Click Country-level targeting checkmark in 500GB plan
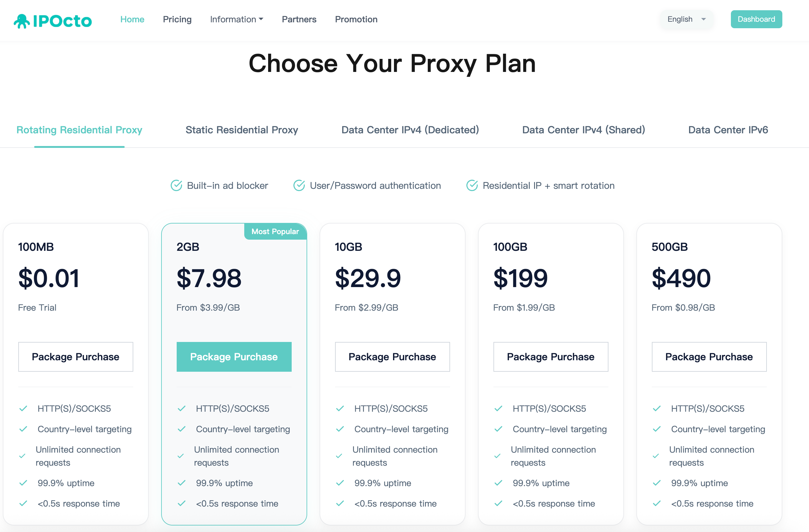This screenshot has width=809, height=532. (x=657, y=429)
